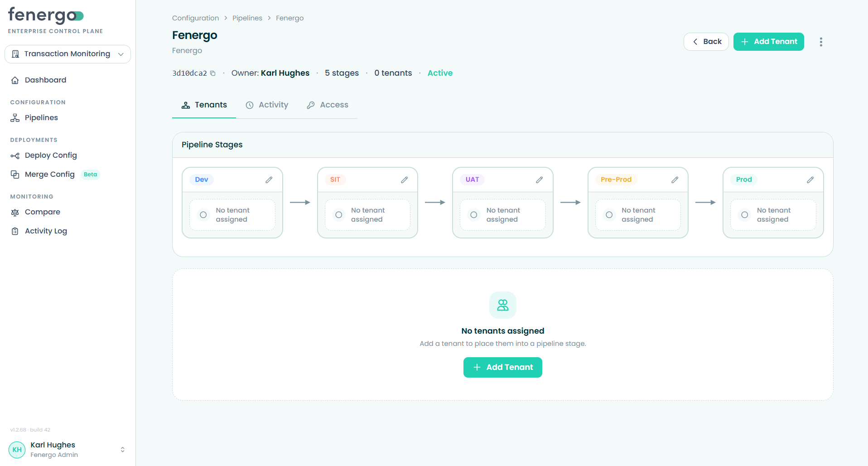Click the '0 tenants' text

(393, 73)
